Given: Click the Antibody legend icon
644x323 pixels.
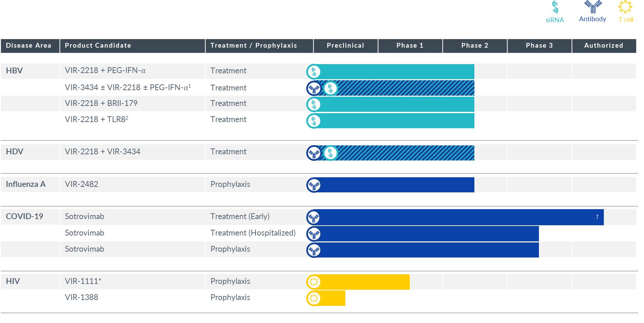Looking at the screenshot, I should coord(593,7).
